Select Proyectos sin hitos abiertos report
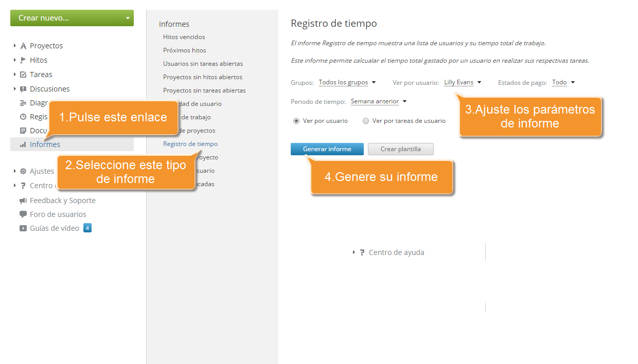638x364 pixels. (203, 77)
